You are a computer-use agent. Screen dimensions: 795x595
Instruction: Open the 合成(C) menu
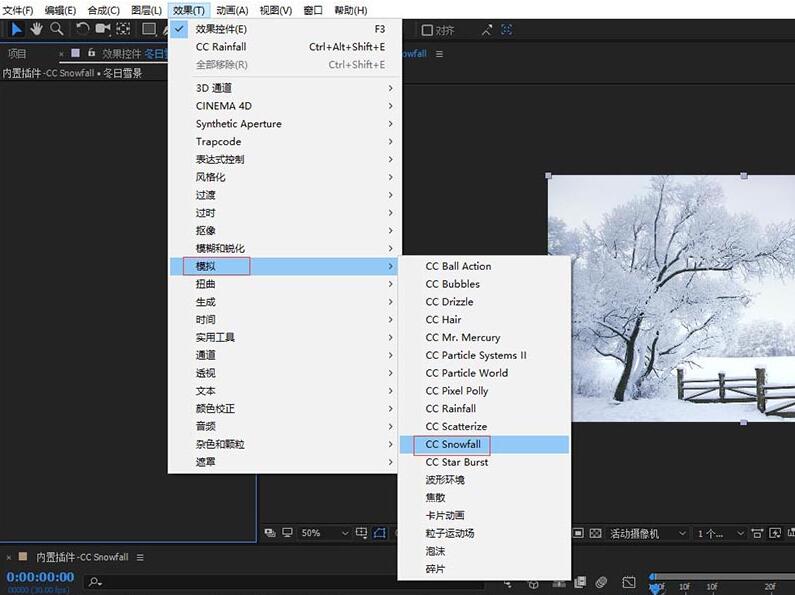103,10
